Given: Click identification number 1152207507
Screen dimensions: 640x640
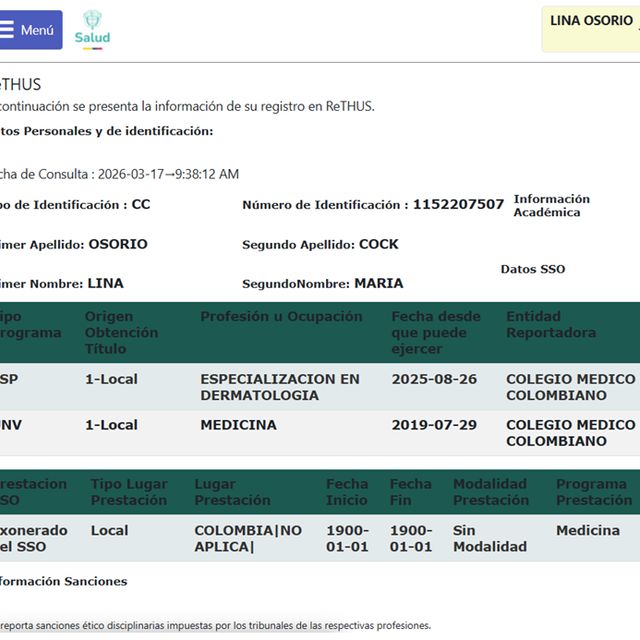Looking at the screenshot, I should (x=458, y=204).
